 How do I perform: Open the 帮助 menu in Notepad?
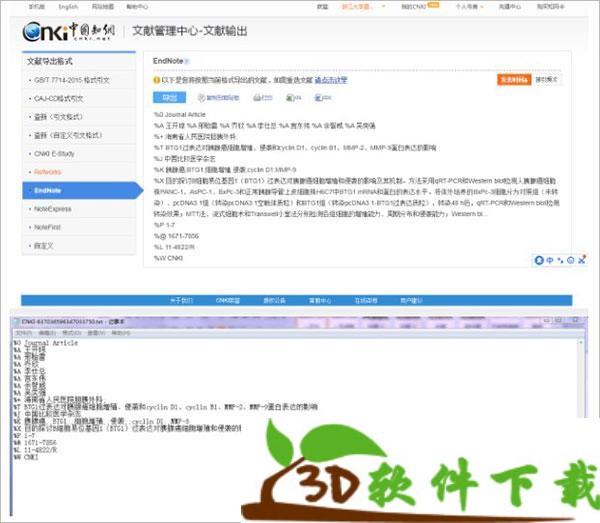121,333
